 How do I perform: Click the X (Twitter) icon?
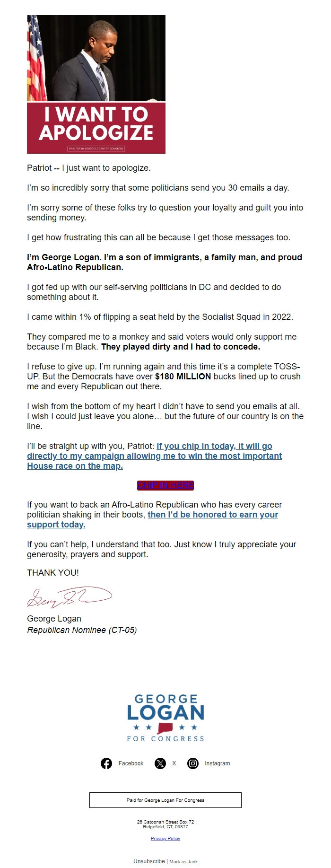coord(161,763)
